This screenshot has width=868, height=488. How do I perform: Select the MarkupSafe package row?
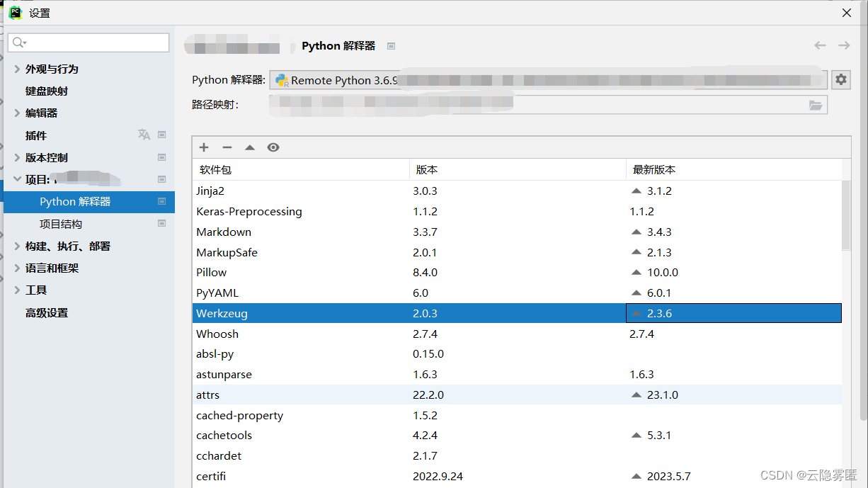pyautogui.click(x=517, y=252)
